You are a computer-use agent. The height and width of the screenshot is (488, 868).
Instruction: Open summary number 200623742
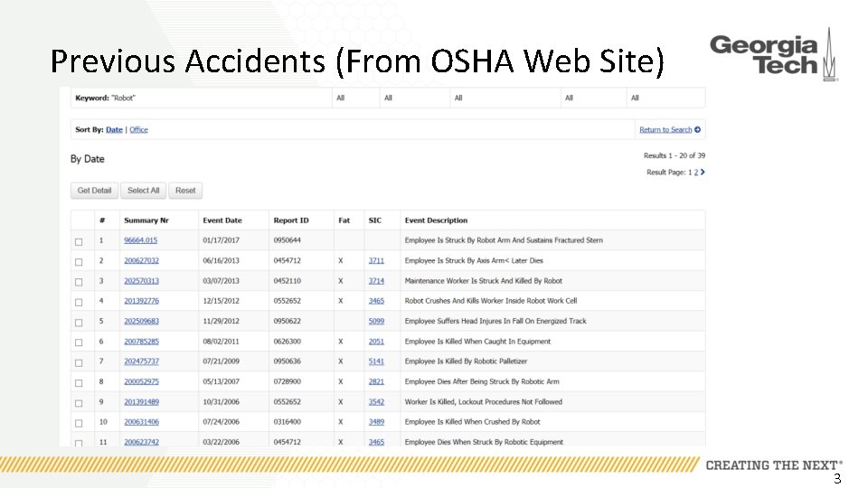tap(141, 442)
